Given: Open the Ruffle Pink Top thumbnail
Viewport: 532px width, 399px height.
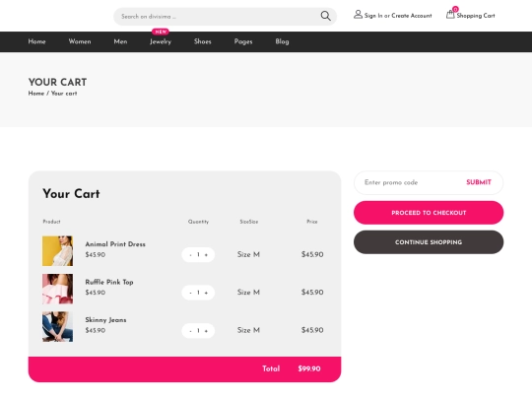Looking at the screenshot, I should 58,289.
